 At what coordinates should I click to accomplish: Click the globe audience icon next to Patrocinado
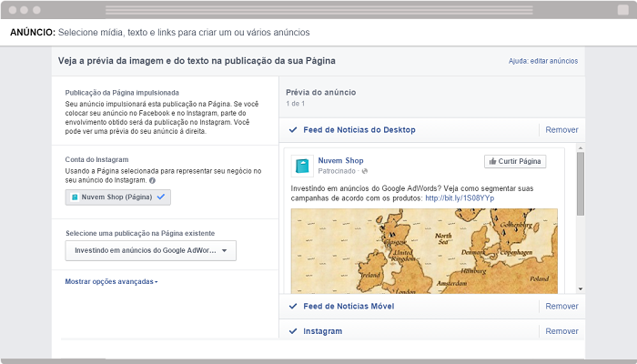pyautogui.click(x=365, y=171)
